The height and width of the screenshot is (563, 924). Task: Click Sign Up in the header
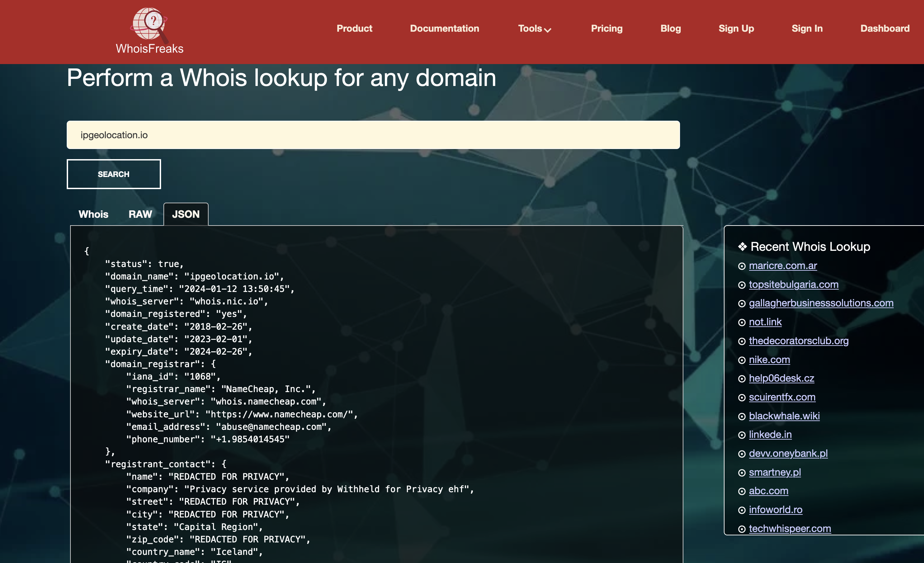click(736, 29)
